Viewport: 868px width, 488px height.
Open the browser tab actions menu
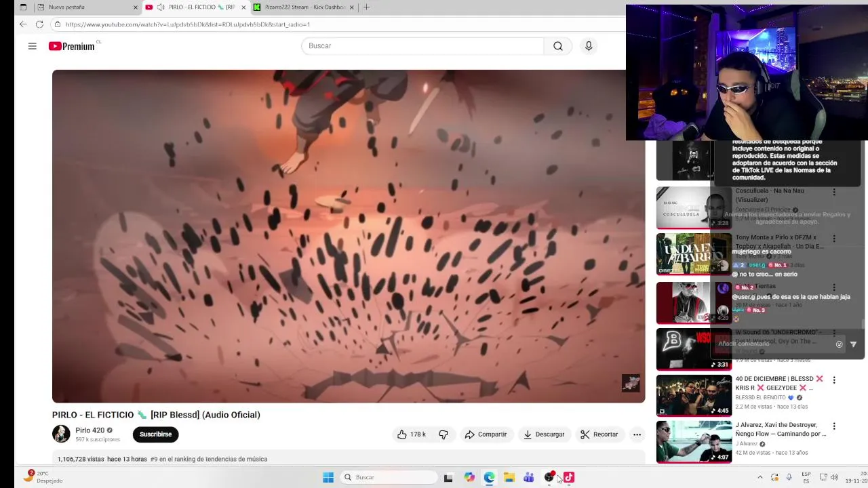pyautogui.click(x=22, y=7)
